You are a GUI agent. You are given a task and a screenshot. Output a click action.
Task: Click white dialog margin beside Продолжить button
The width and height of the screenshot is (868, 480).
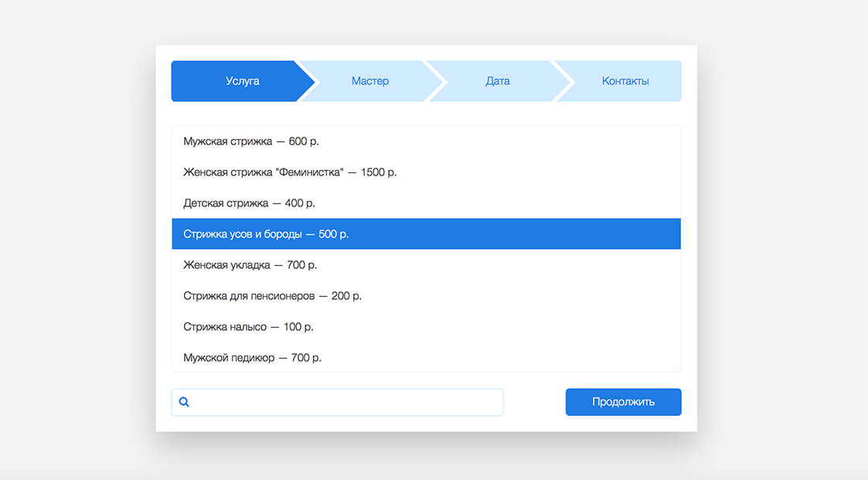coord(534,402)
